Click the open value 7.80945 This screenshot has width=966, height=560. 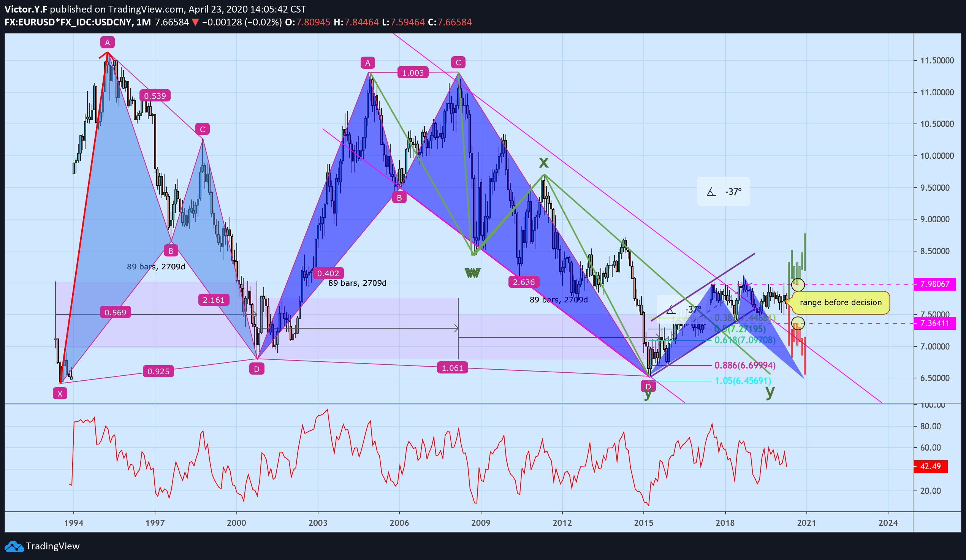click(x=313, y=22)
